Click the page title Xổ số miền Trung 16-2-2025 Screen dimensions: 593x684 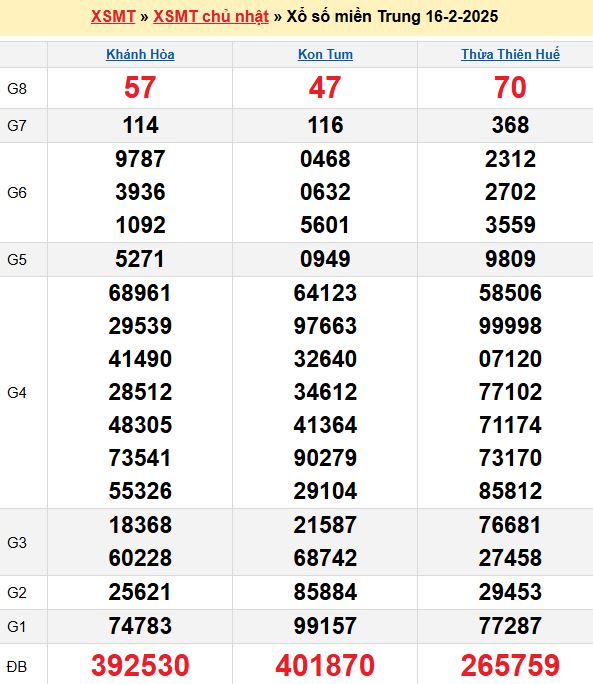[x=392, y=17]
